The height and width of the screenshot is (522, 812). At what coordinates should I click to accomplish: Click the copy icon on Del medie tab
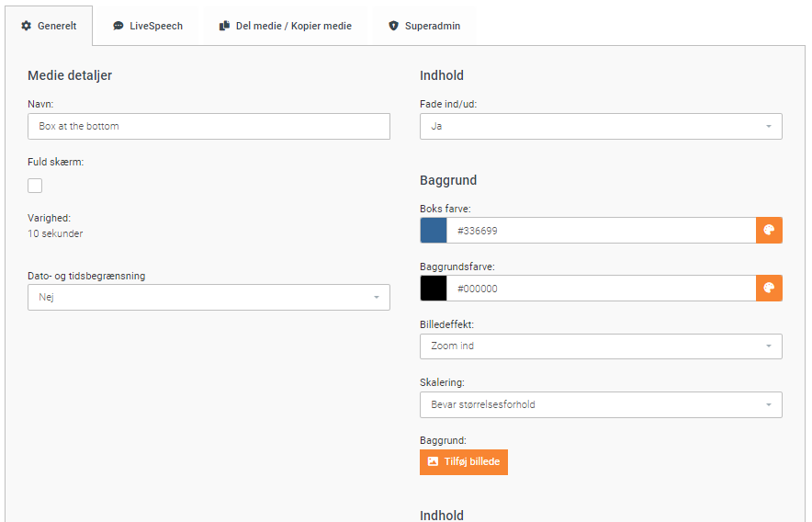tap(224, 26)
